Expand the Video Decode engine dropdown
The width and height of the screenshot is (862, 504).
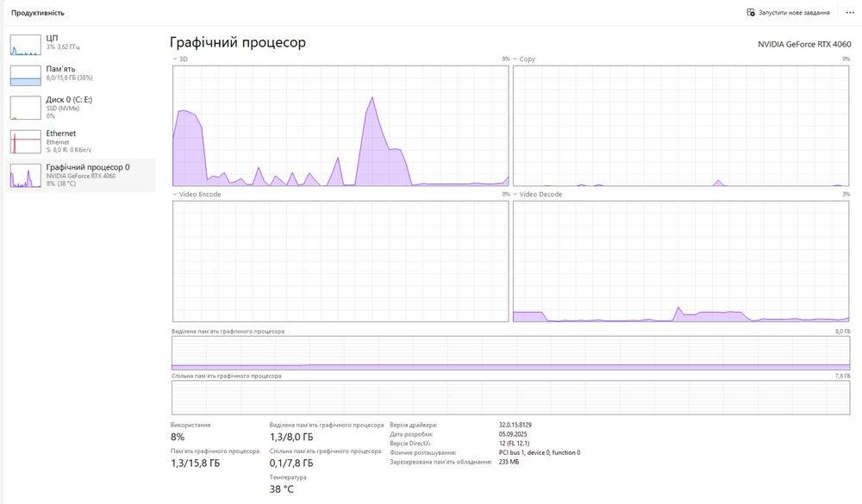pyautogui.click(x=515, y=194)
